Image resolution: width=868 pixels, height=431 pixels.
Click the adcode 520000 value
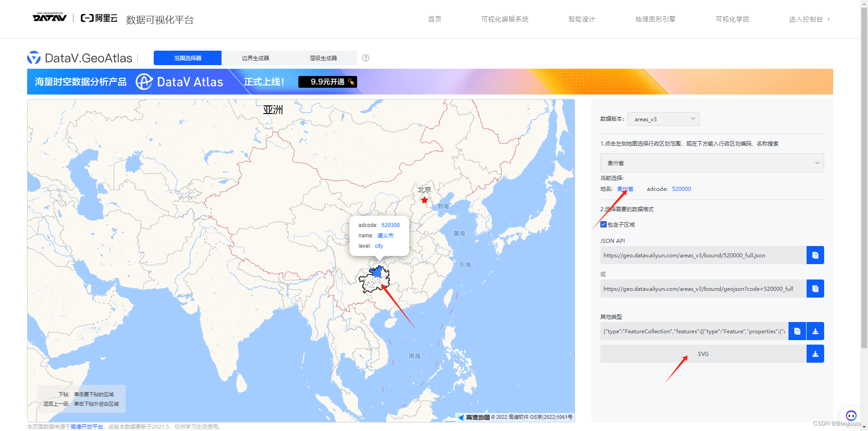click(681, 189)
